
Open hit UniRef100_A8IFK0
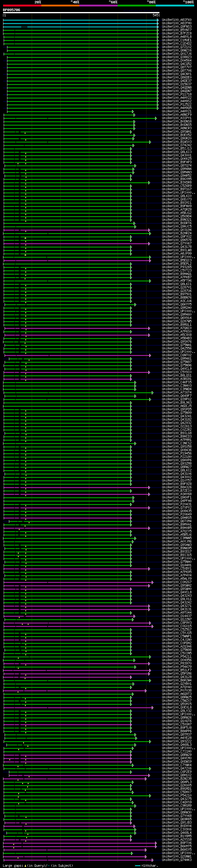tap(176, 20)
